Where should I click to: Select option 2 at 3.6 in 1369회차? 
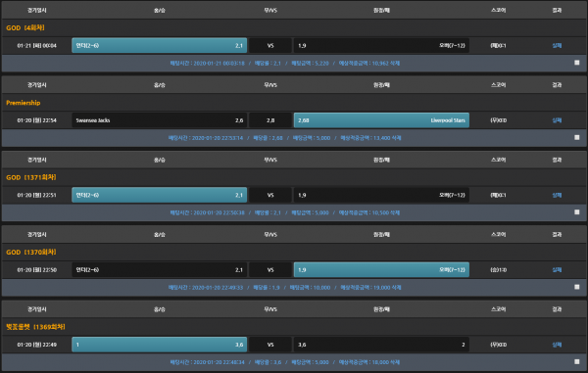(x=381, y=345)
